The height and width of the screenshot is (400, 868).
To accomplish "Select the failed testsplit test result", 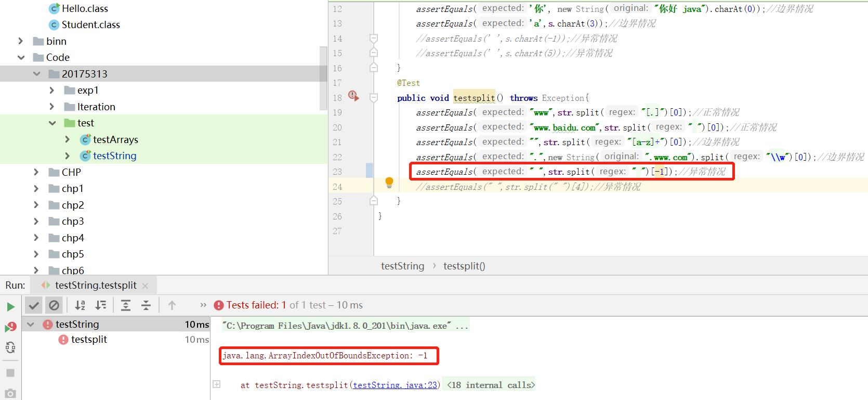I will click(89, 339).
